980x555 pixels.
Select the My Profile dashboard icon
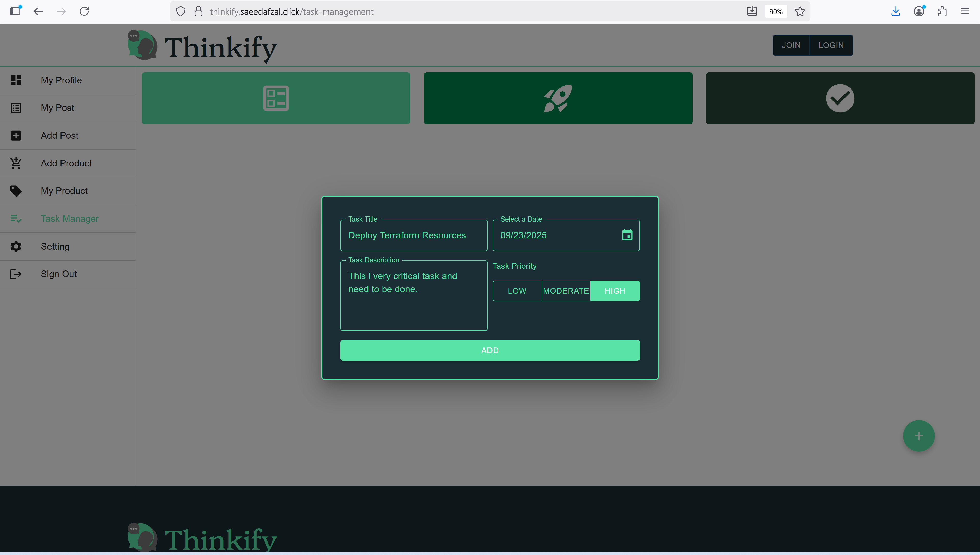pos(16,80)
